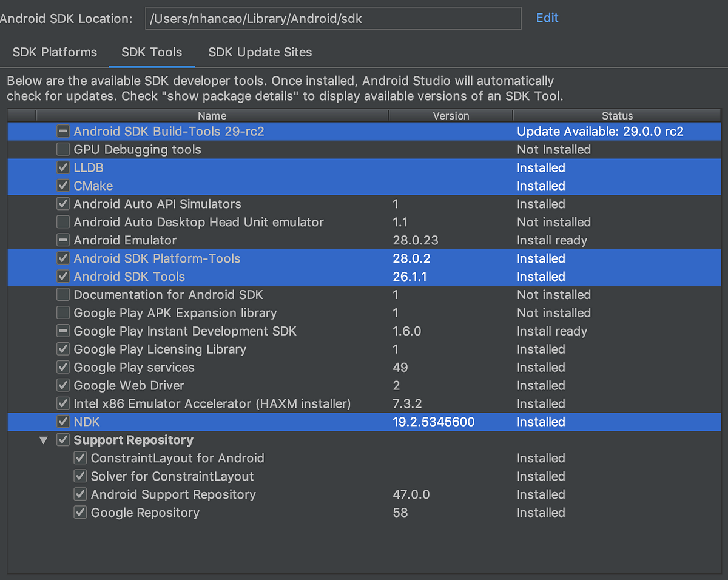Toggle the Android SDK Build-Tools 29-rc2 checkbox

point(62,131)
